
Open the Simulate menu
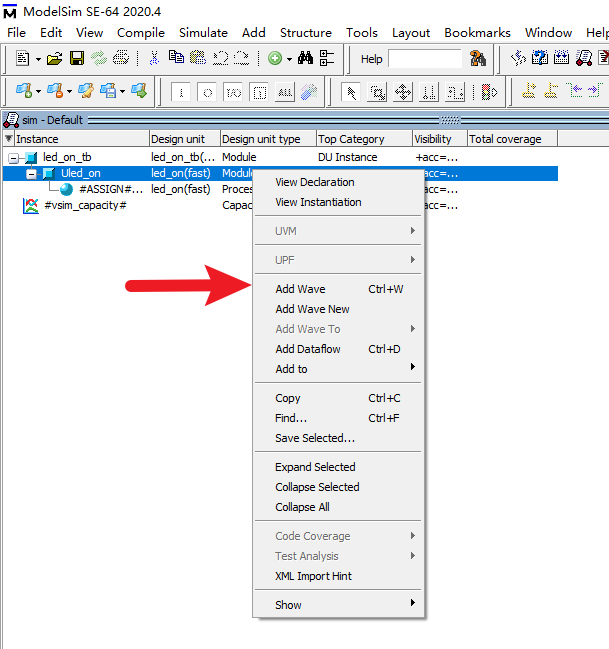[203, 33]
